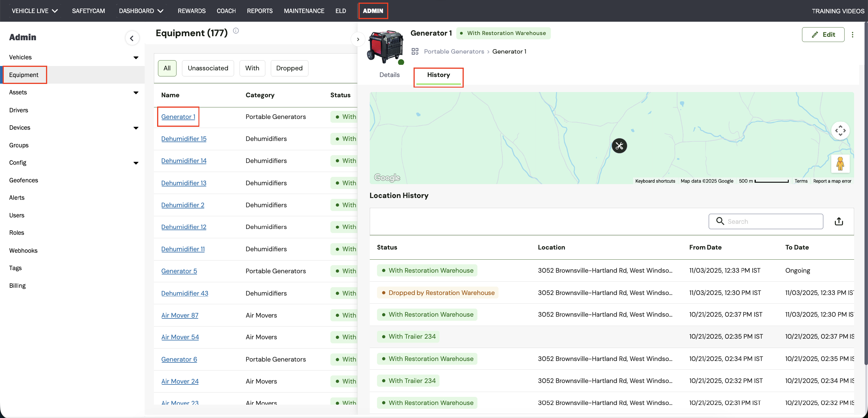Click the panel expand arrow beside Equipment list
This screenshot has height=418, width=868.
coord(358,39)
